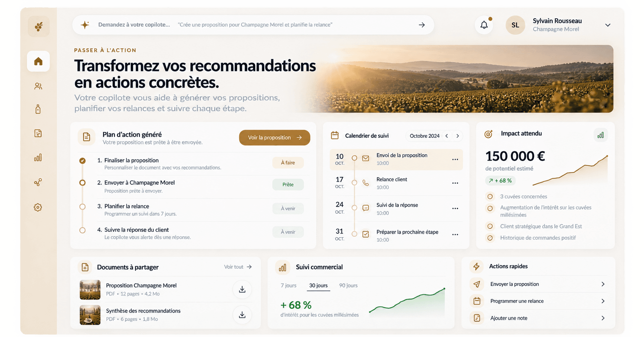Expand the Sylvain Rousseau account menu
The image size is (644, 337).
click(608, 25)
